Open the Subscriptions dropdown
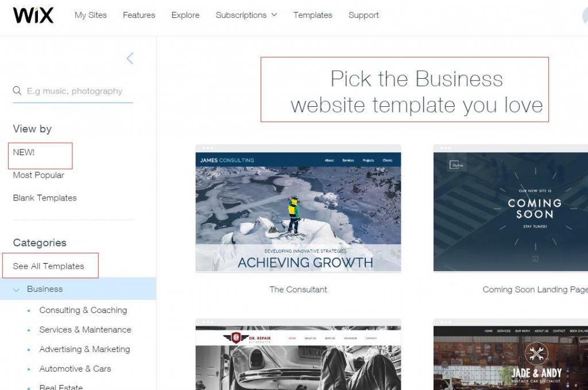Image resolution: width=588 pixels, height=390 pixels. [246, 15]
